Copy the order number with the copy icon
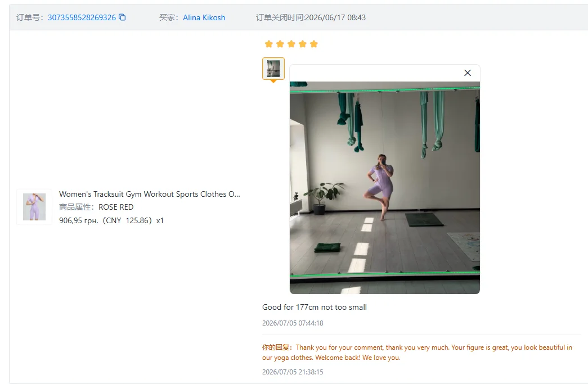The width and height of the screenshot is (588, 384). [x=122, y=17]
